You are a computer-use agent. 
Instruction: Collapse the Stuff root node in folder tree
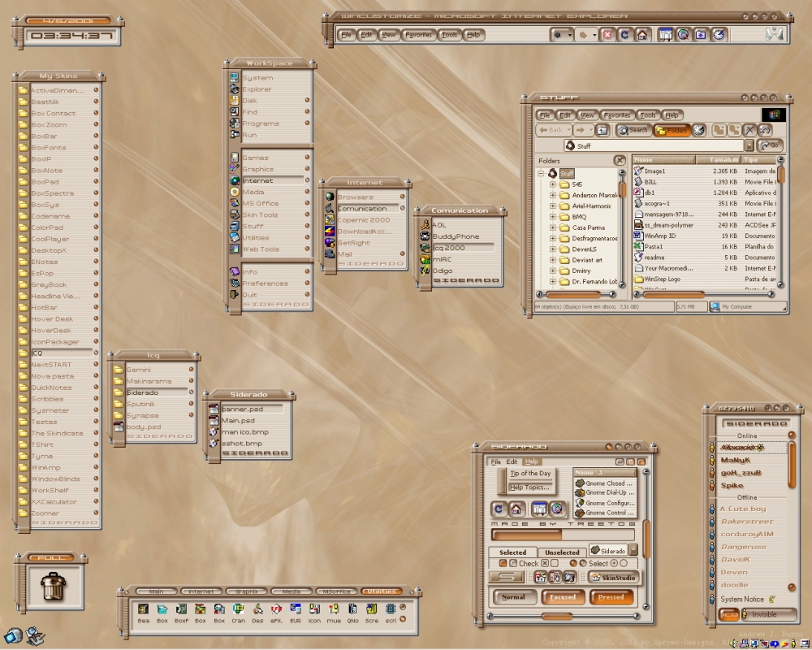(541, 174)
